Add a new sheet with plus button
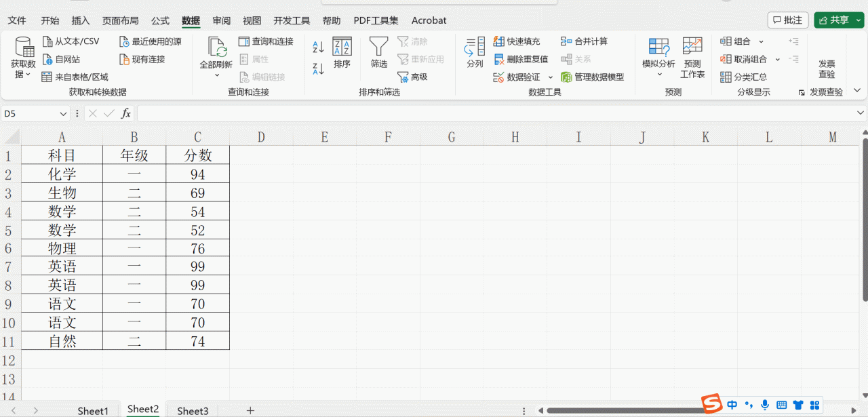Viewport: 868px width, 417px height. tap(250, 410)
